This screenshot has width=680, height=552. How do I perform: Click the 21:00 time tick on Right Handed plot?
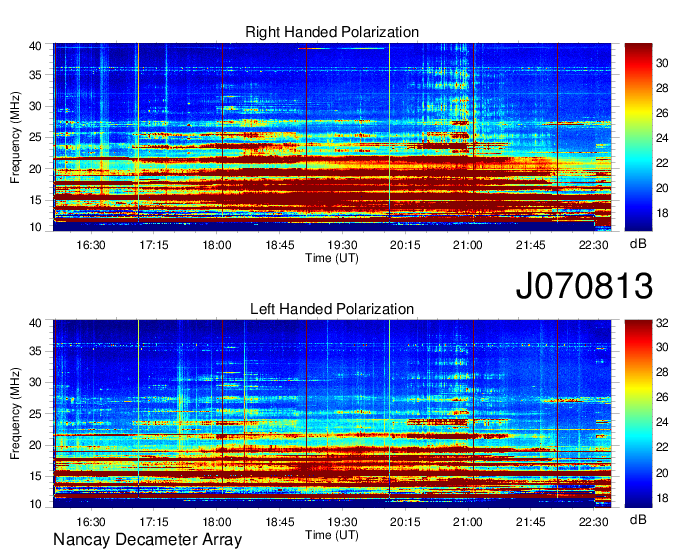(468, 245)
